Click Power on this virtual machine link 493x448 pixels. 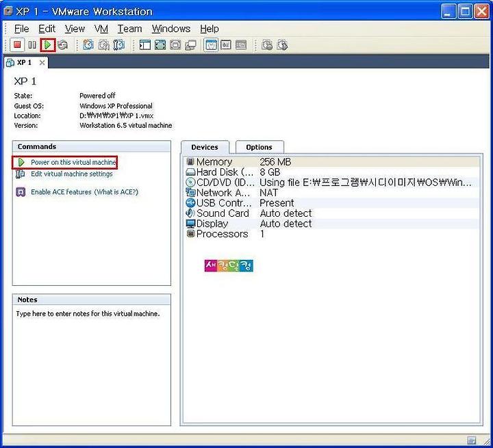[73, 162]
